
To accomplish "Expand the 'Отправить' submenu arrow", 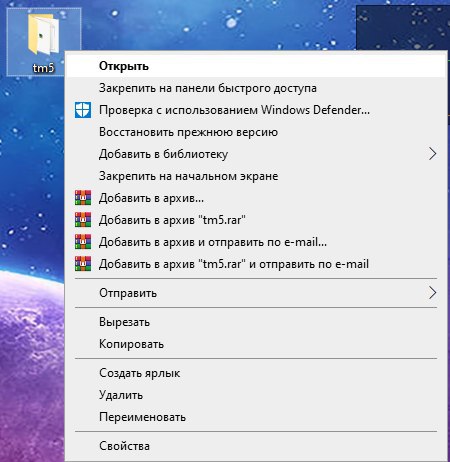I will point(432,293).
